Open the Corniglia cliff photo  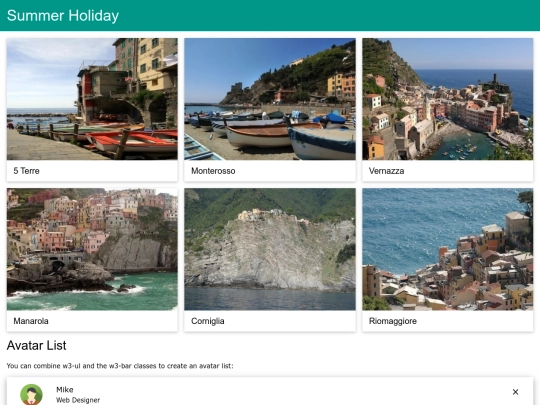pos(270,249)
